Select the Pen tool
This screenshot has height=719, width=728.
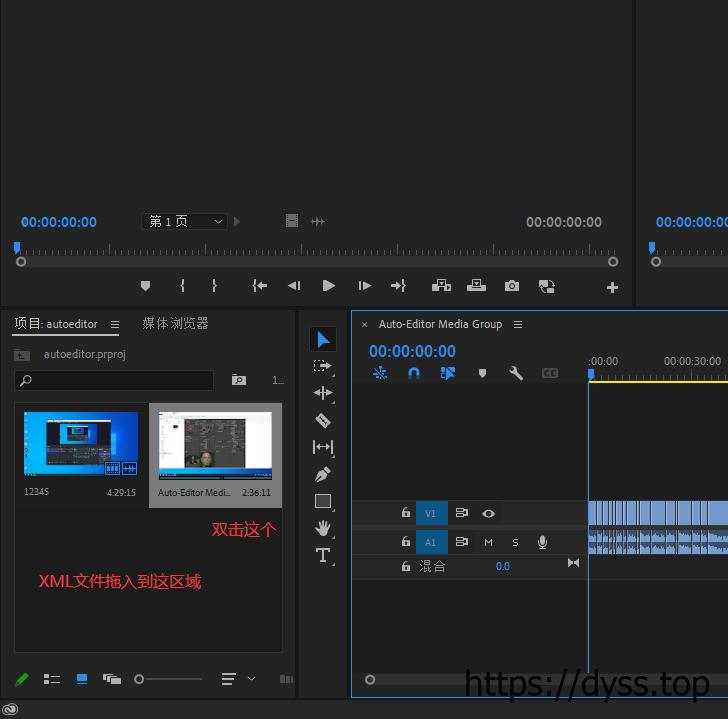pos(323,474)
